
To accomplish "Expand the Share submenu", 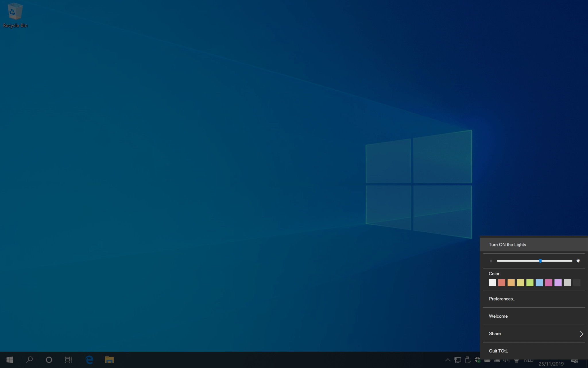I will click(533, 333).
